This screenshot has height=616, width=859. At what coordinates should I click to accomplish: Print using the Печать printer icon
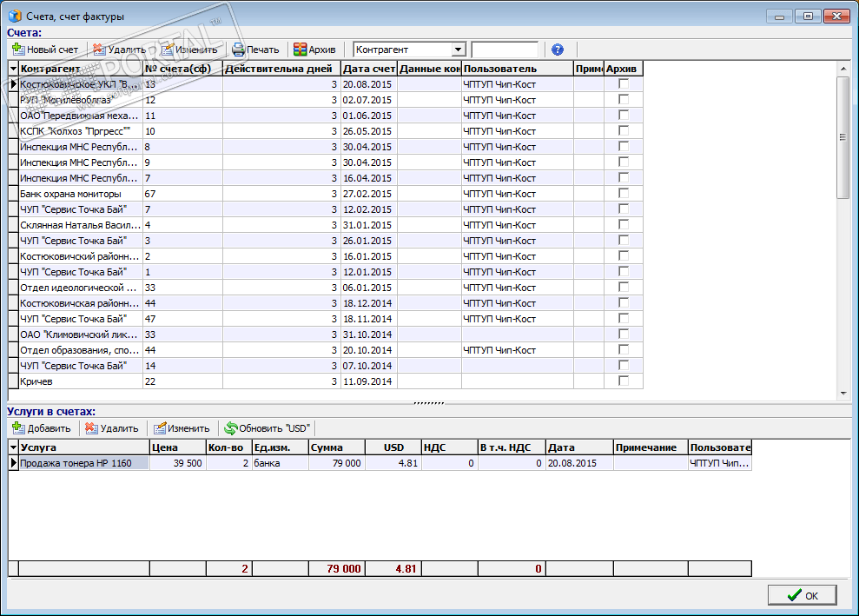[x=238, y=50]
